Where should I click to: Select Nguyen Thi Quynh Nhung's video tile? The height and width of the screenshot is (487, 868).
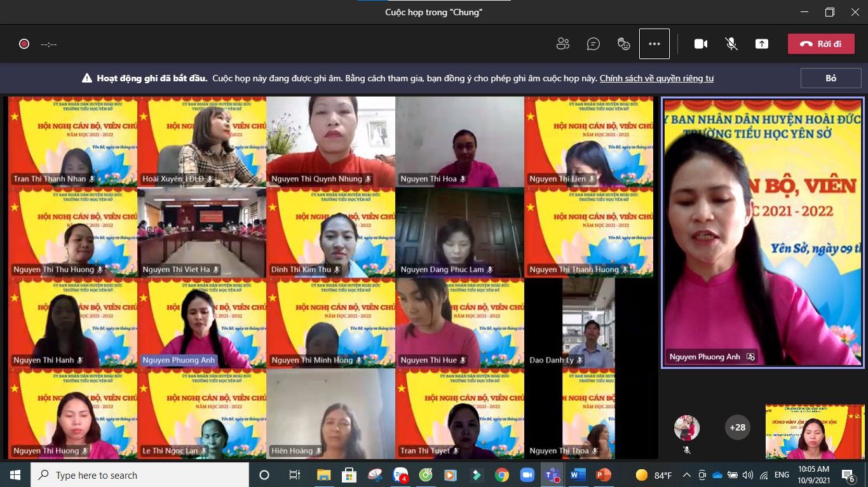[x=330, y=142]
